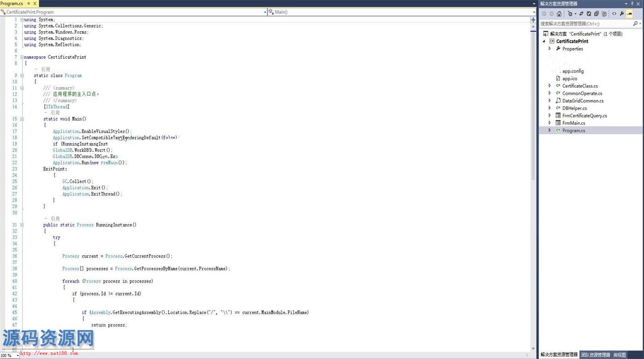Open the pending changes filter clock icon

point(570,14)
